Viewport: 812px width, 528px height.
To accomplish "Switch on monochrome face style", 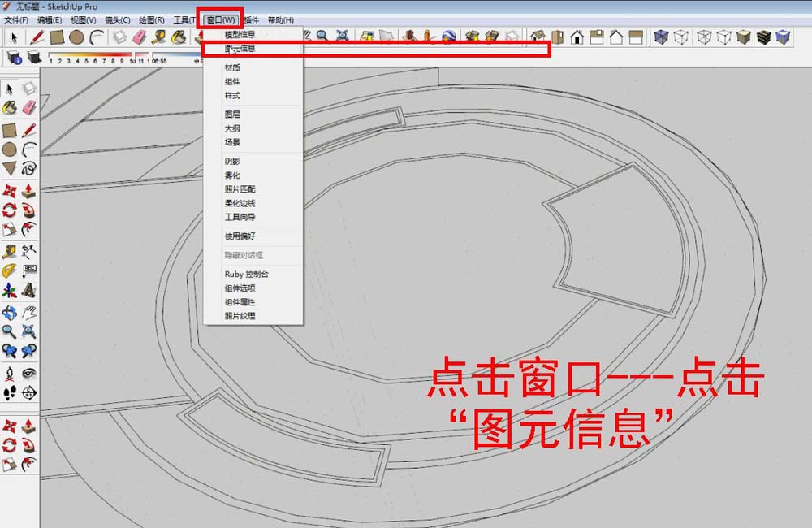I will (783, 37).
